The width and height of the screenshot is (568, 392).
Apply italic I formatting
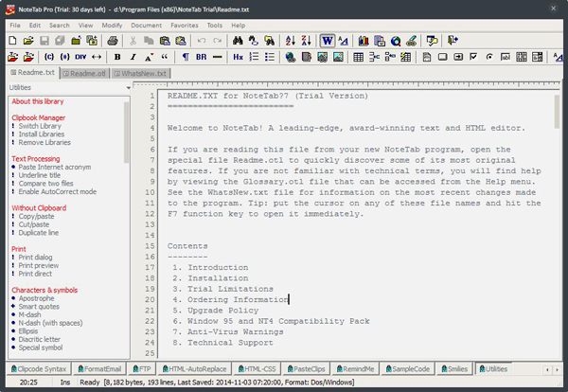coord(133,57)
